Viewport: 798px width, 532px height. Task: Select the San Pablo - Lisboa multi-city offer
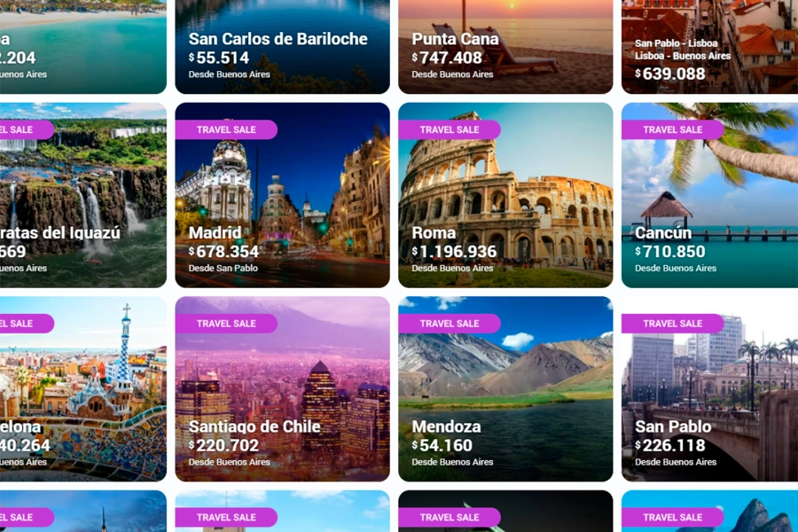click(709, 47)
